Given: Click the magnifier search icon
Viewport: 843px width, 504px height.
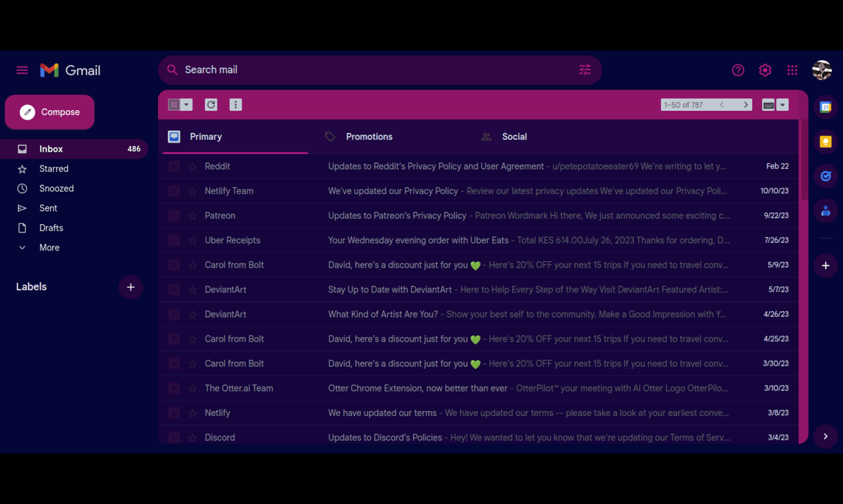Looking at the screenshot, I should coord(173,70).
